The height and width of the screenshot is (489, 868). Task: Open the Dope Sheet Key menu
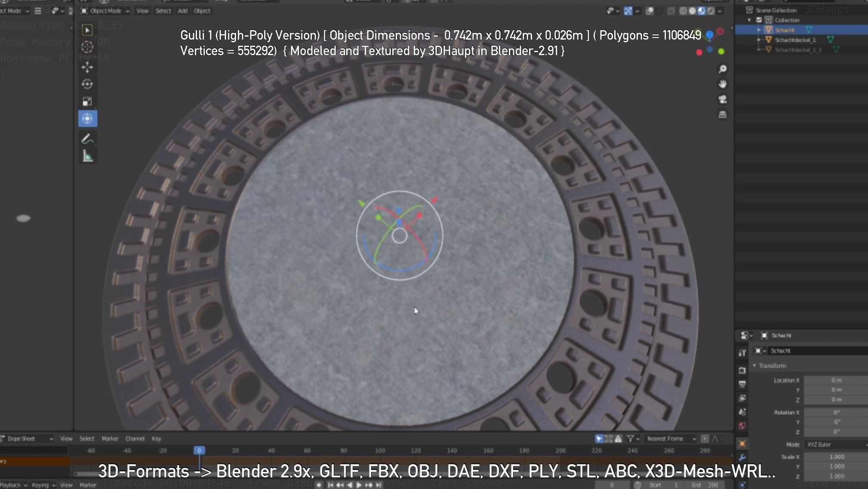[156, 439]
